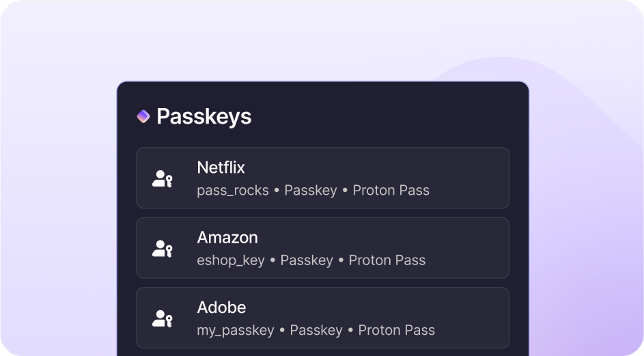This screenshot has height=356, width=644.
Task: Click the Amazon passkey user-key icon
Action: pyautogui.click(x=162, y=249)
